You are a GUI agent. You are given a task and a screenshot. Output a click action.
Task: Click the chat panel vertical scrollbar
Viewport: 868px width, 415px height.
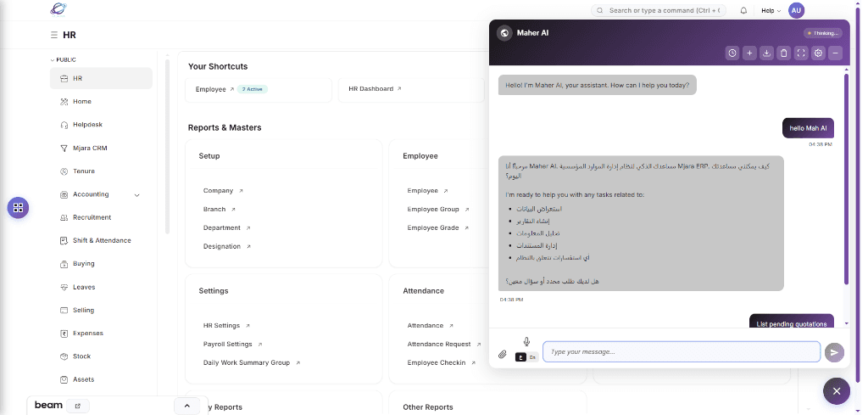tap(846, 178)
